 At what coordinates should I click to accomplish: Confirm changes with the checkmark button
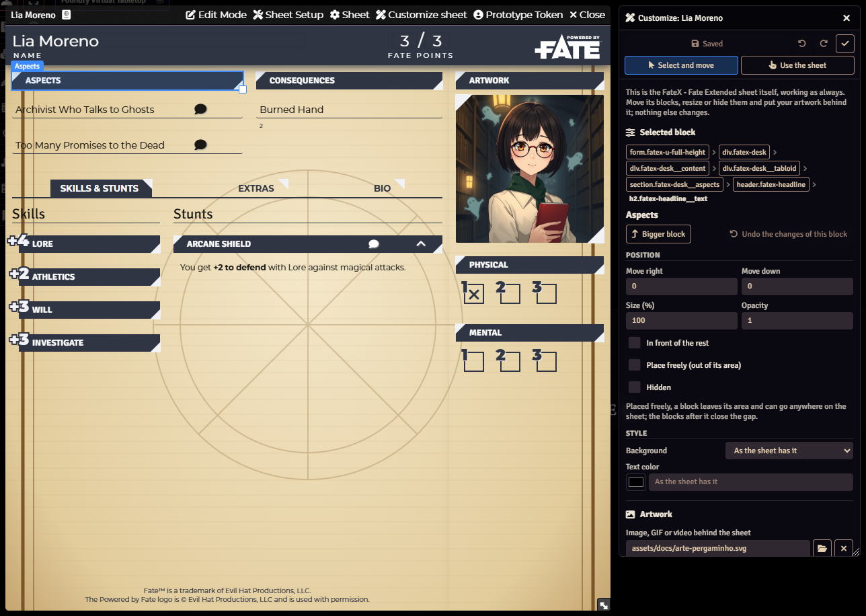845,44
